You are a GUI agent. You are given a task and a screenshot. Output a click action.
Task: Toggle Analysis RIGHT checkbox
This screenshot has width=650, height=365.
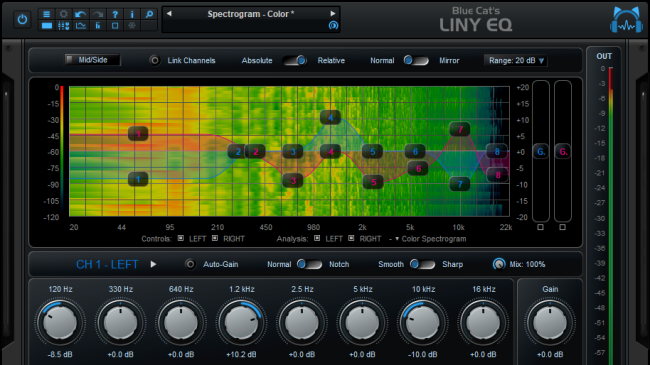pyautogui.click(x=351, y=238)
